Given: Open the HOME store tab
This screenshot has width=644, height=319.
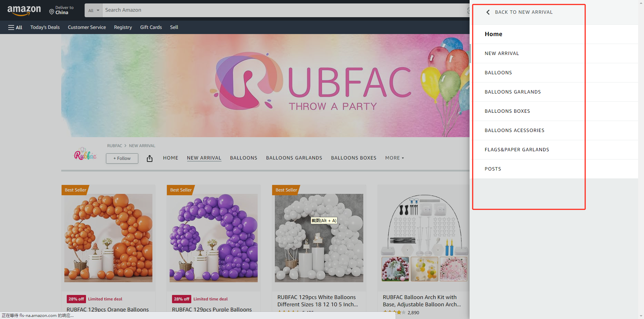Looking at the screenshot, I should pyautogui.click(x=171, y=158).
